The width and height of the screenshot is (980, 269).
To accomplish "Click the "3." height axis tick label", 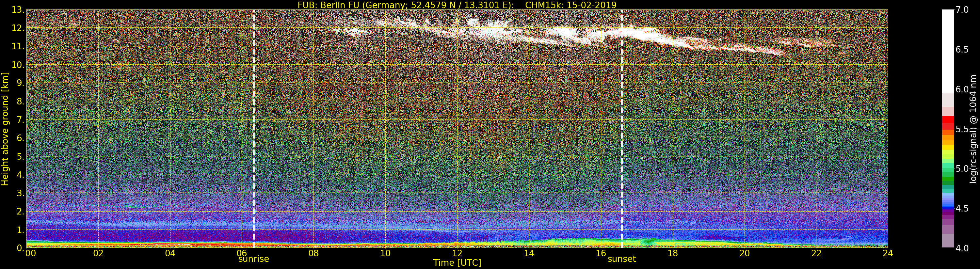I will click(21, 193).
